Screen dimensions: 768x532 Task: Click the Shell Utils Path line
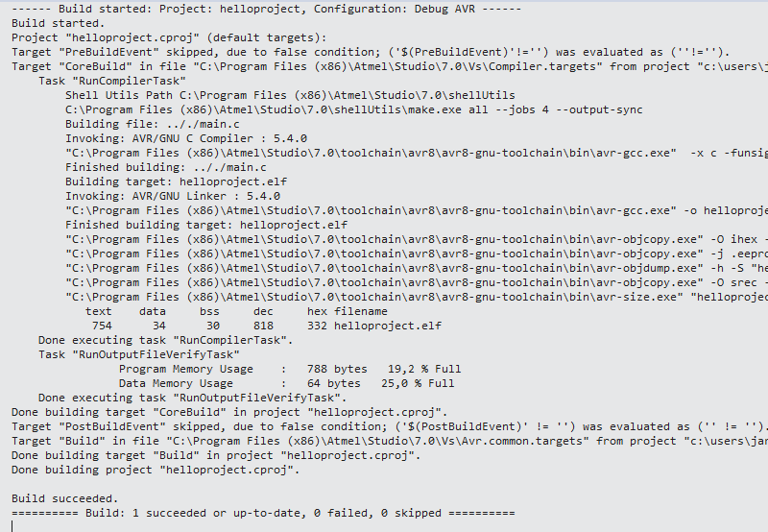(291, 95)
